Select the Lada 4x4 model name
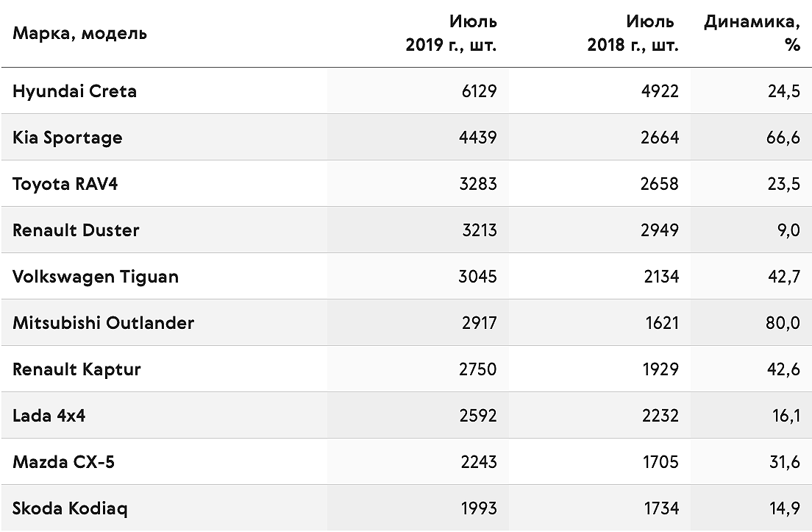Viewport: 812px width, 532px height. [49, 416]
